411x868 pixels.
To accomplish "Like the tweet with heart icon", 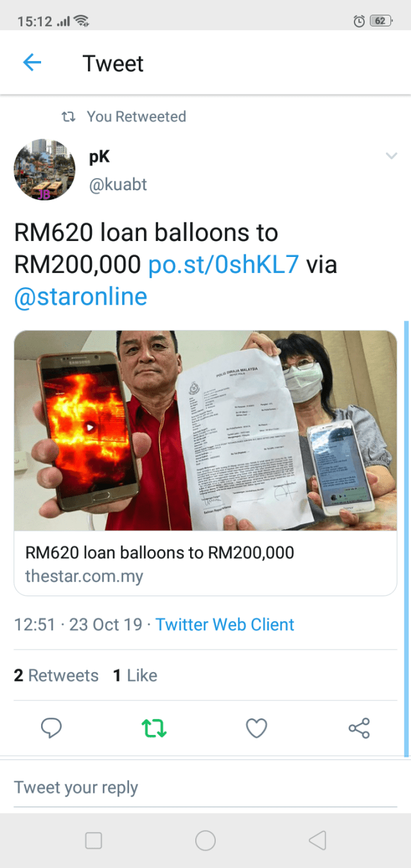I will [x=256, y=728].
